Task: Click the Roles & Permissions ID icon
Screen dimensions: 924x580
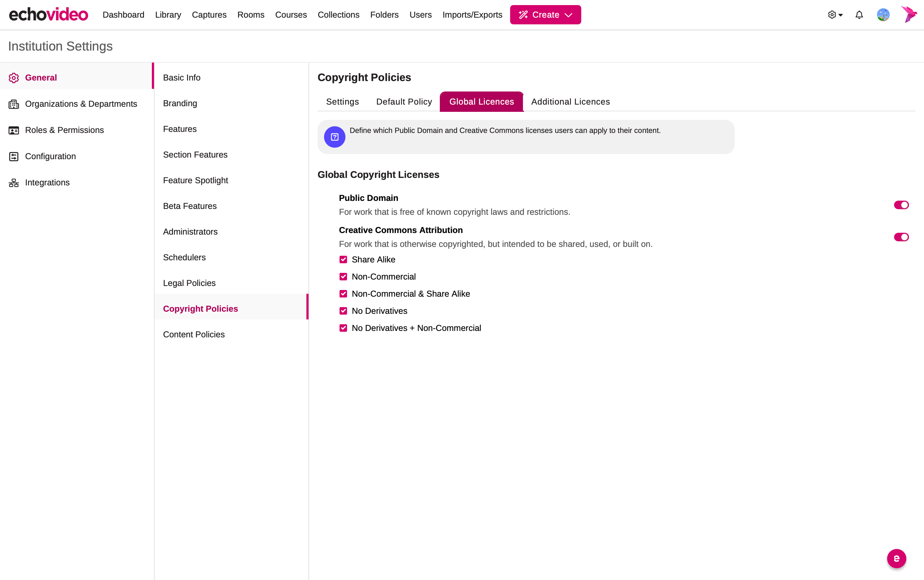Action: pyautogui.click(x=14, y=131)
